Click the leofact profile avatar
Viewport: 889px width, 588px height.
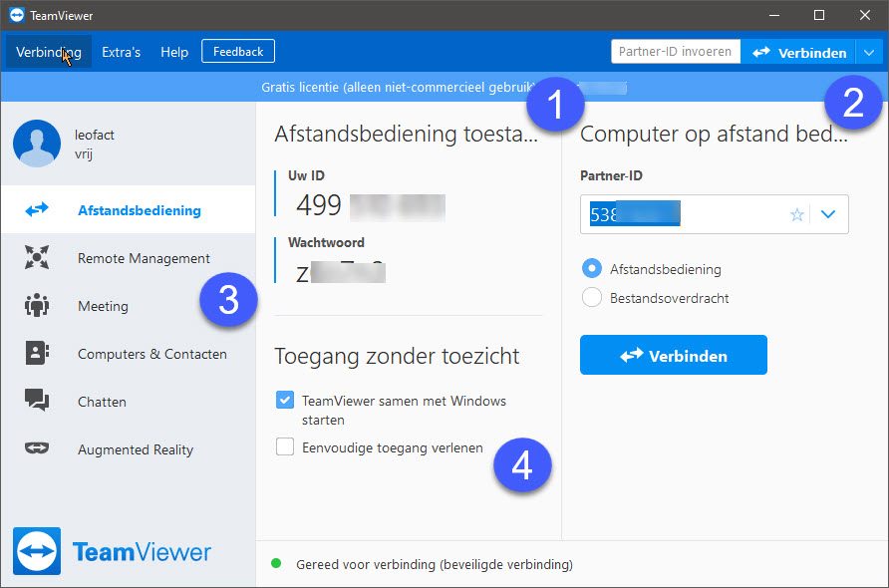37,144
